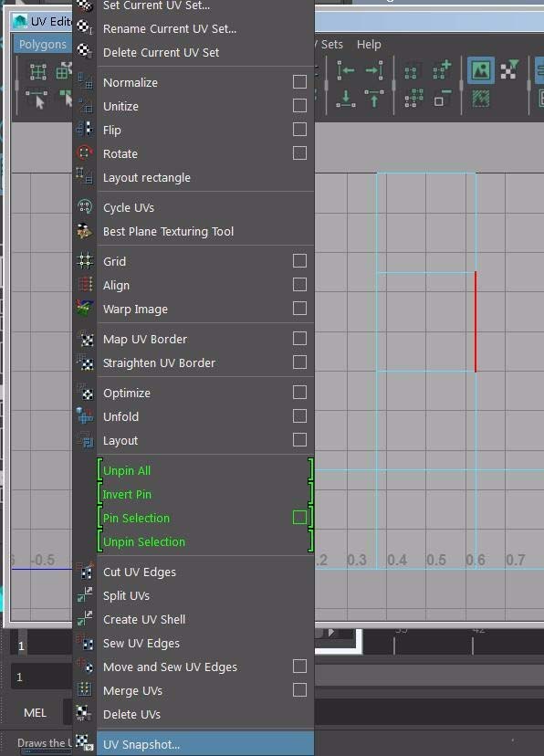The width and height of the screenshot is (544, 756).
Task: Click the shrink selection icon with minus
Action: [442, 99]
